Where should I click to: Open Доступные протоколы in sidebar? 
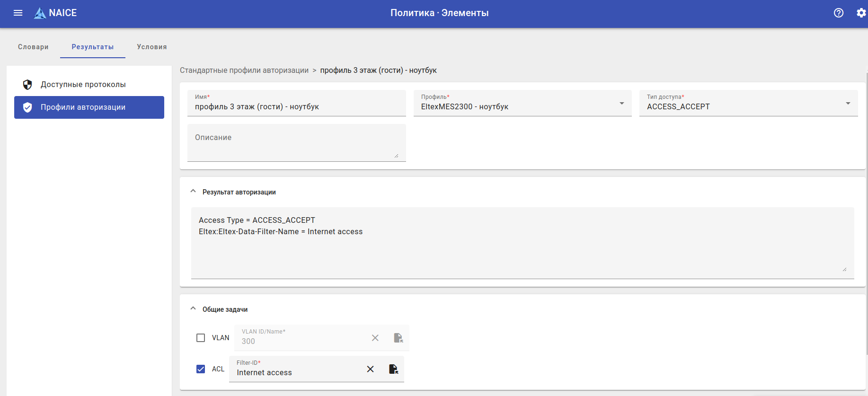[x=83, y=85]
